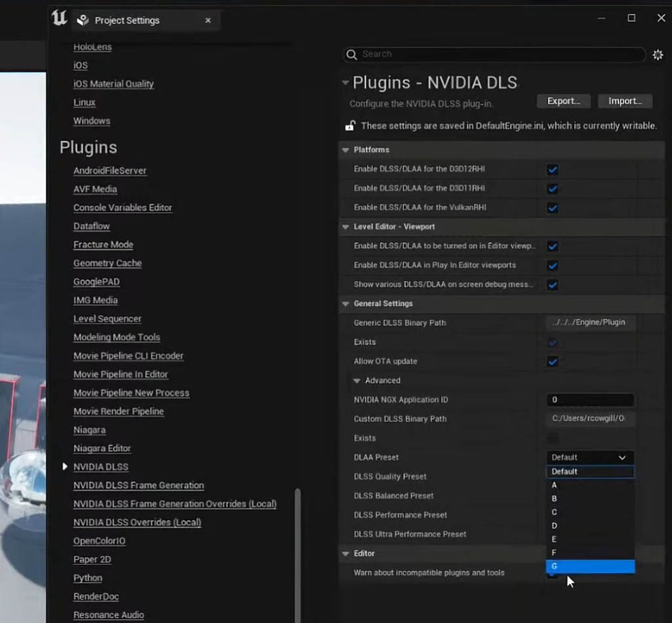Image resolution: width=672 pixels, height=623 pixels.
Task: Select preset A in dropdown list
Action: click(x=590, y=485)
